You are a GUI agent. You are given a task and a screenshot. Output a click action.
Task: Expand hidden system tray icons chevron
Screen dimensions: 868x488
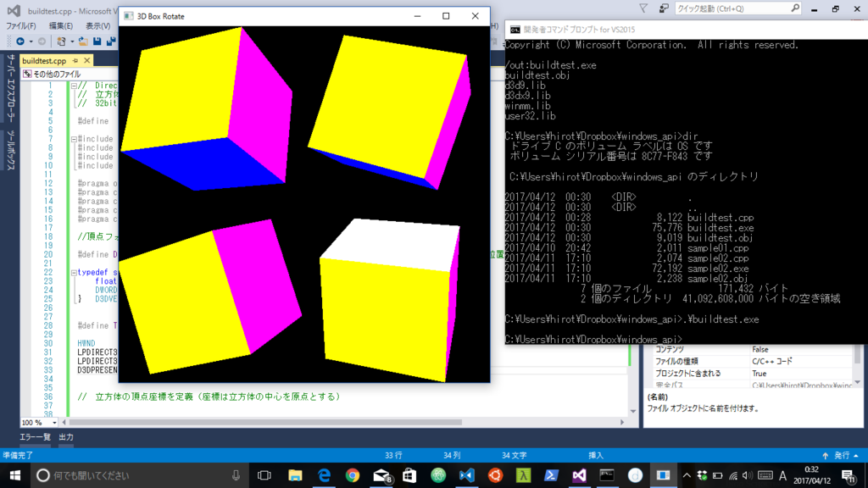click(687, 475)
